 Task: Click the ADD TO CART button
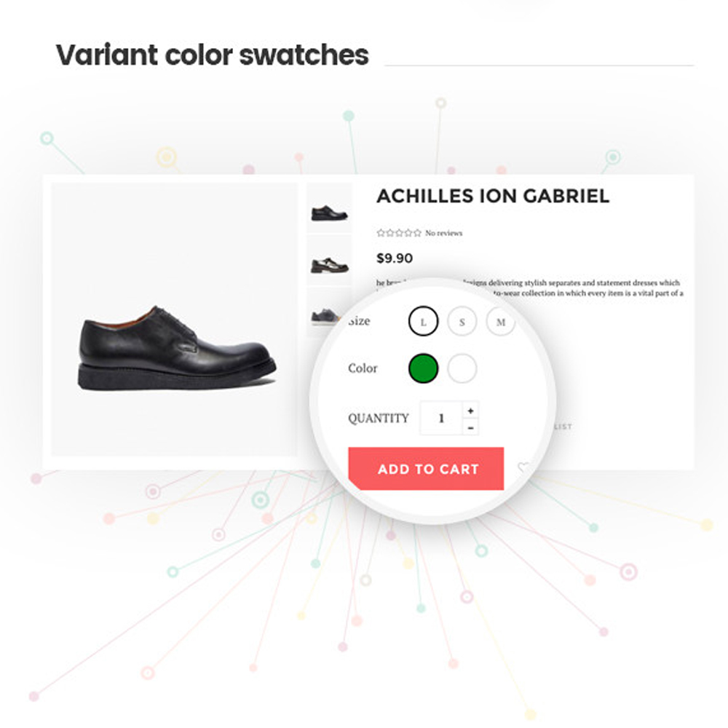pos(426,469)
